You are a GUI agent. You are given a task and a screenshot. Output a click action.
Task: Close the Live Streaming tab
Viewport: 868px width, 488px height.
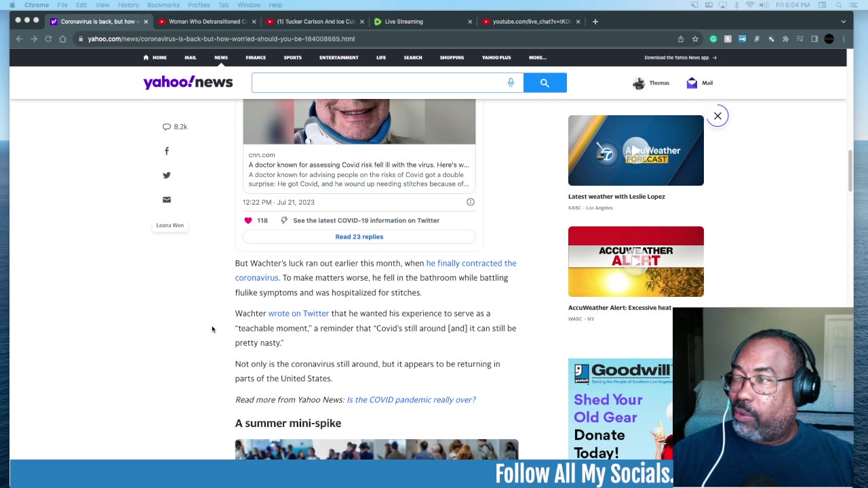click(470, 22)
